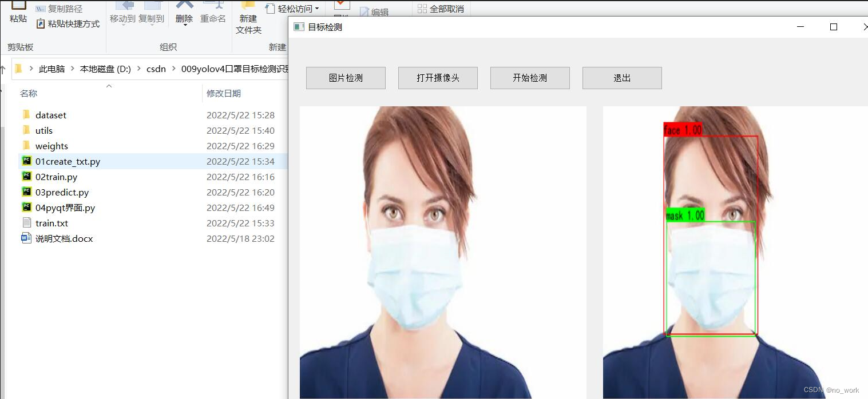
Task: Click the 目标检测 window icon in title bar
Action: [x=299, y=27]
